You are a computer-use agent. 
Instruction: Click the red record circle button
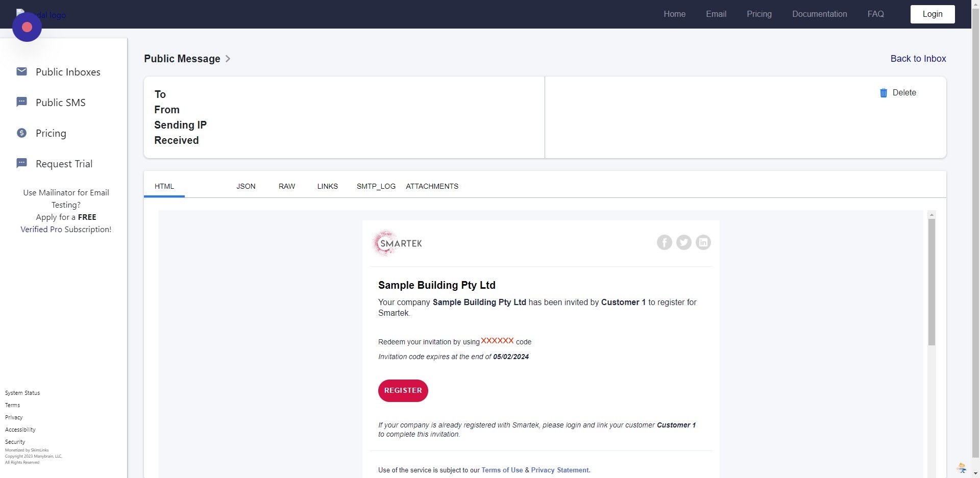(27, 27)
